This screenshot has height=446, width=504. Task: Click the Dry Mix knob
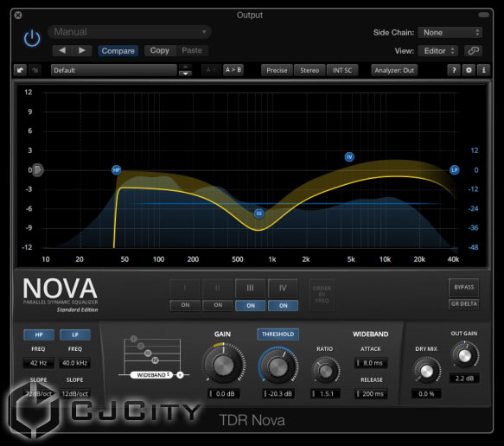tap(427, 371)
